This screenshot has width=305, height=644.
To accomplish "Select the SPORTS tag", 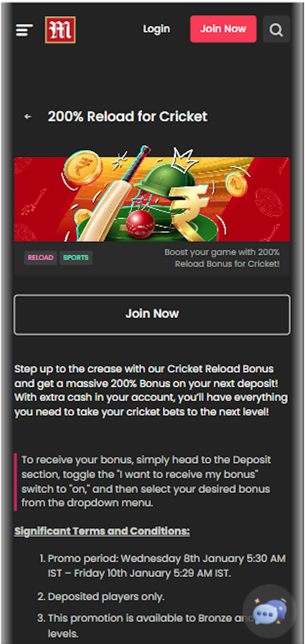I will 76,257.
